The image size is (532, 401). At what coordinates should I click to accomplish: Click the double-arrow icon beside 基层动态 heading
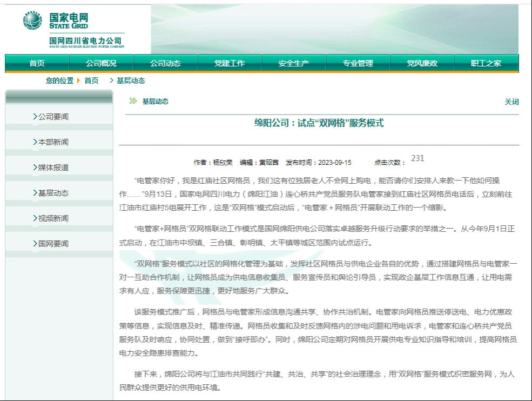pos(133,101)
